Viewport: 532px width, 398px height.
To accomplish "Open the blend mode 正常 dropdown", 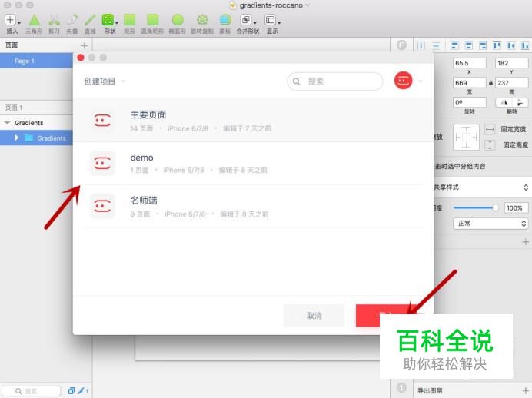I will pos(490,224).
